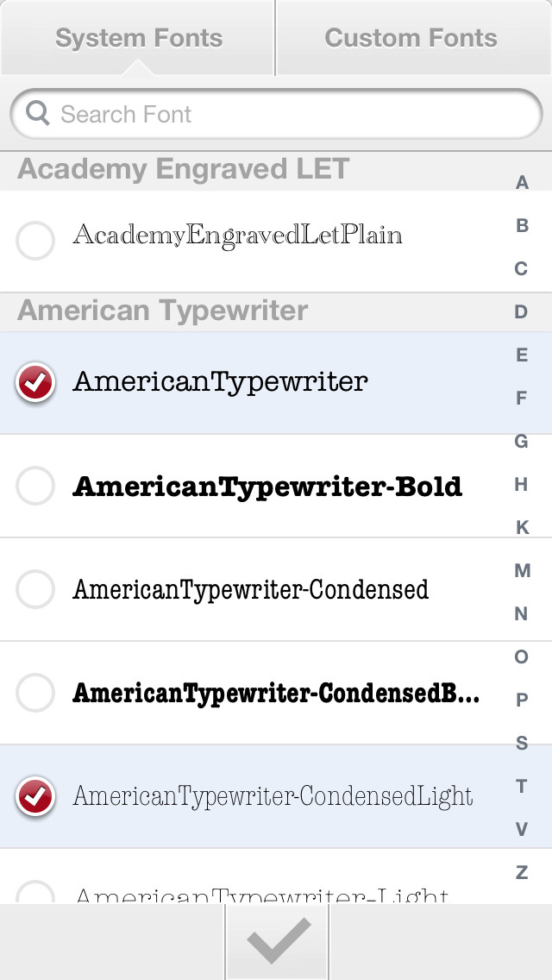Enable the AmericanTypewriter-Bold font circle
The width and height of the screenshot is (552, 980).
35,486
